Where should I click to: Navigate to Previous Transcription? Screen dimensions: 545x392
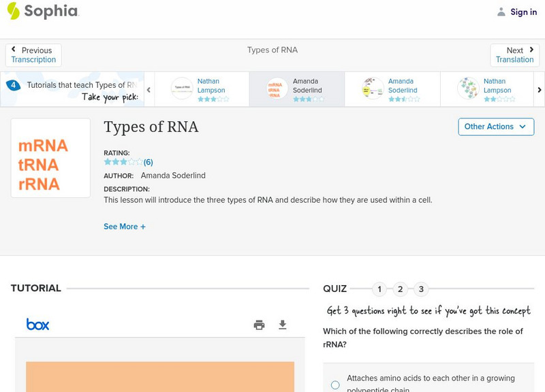(33, 54)
